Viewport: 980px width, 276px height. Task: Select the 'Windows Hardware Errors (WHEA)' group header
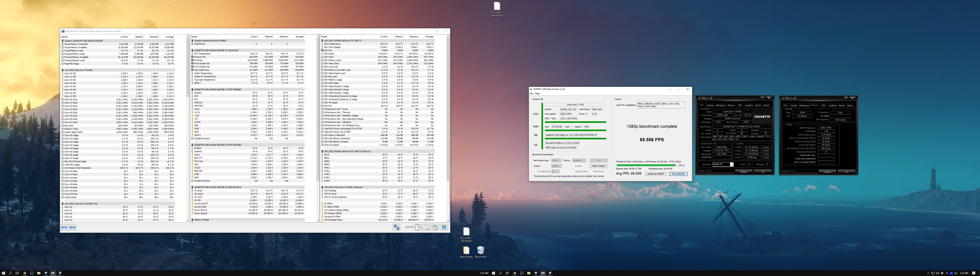coord(248,41)
